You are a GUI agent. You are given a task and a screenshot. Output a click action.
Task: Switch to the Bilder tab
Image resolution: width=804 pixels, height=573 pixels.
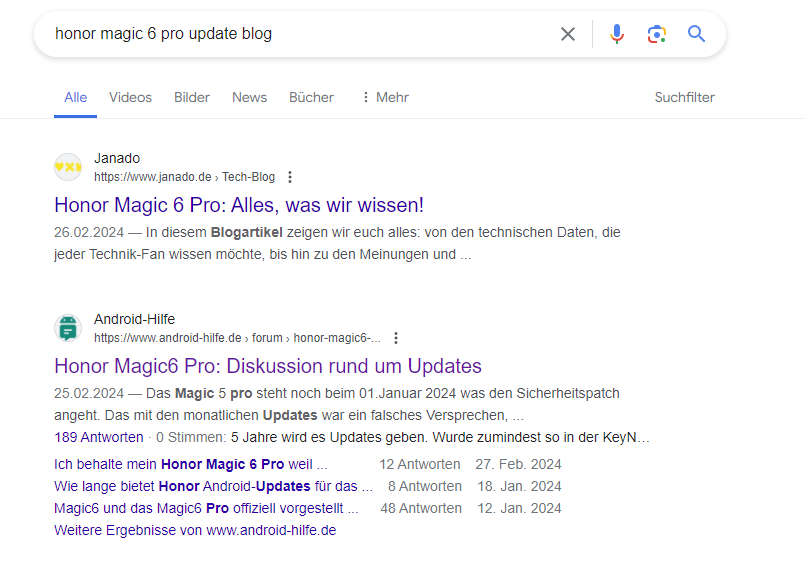[192, 97]
